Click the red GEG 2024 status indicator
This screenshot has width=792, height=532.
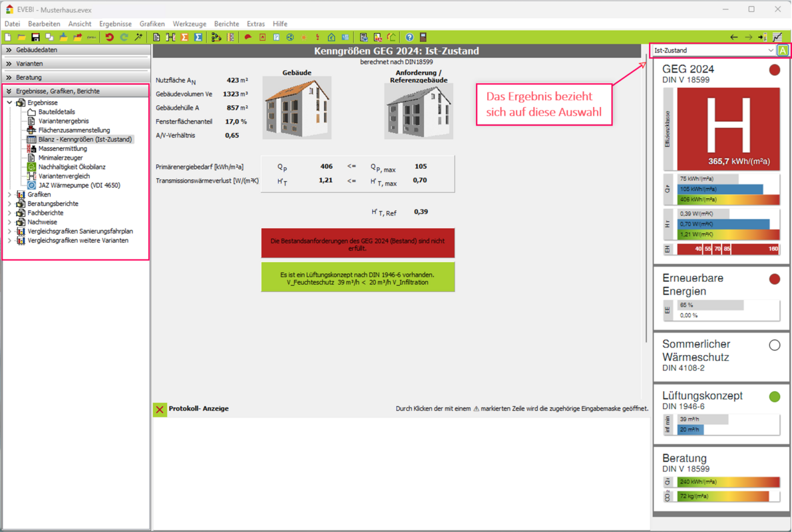tap(774, 70)
